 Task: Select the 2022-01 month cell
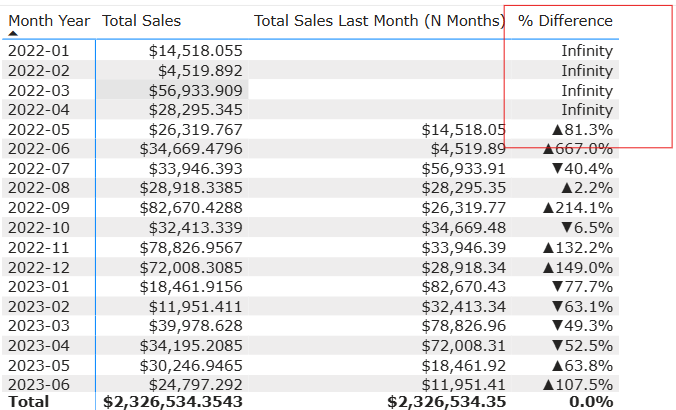[x=32, y=50]
